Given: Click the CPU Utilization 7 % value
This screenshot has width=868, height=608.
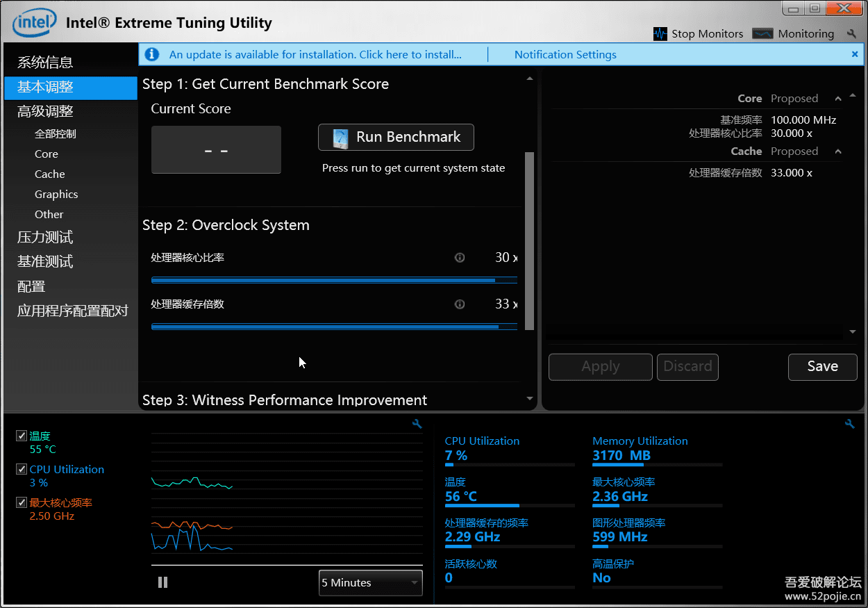Looking at the screenshot, I should [456, 456].
